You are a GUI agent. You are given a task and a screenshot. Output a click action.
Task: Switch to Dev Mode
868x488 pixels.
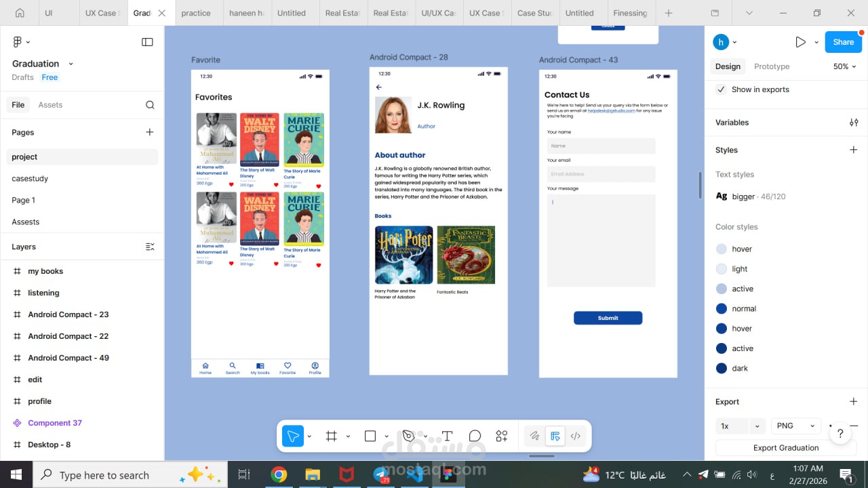(576, 436)
